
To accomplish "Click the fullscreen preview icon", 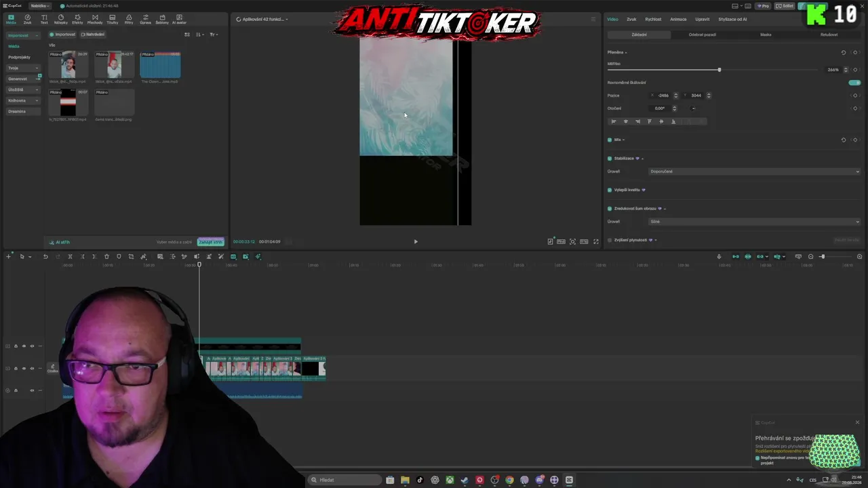I will (596, 241).
